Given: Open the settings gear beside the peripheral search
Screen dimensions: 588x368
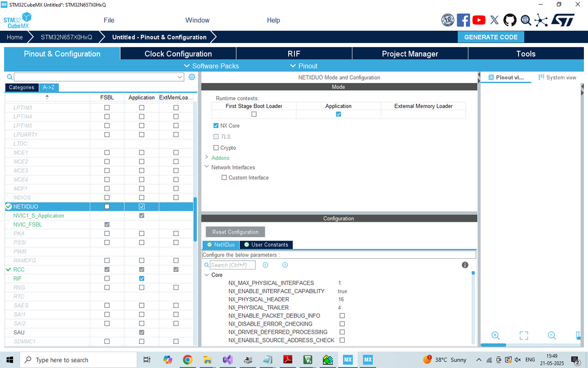Looking at the screenshot, I should coord(191,77).
